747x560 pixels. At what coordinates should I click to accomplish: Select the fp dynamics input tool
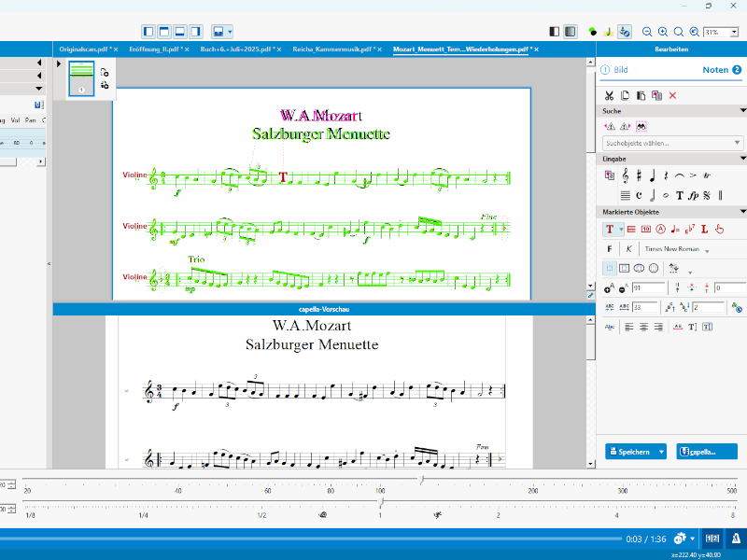pyautogui.click(x=693, y=195)
